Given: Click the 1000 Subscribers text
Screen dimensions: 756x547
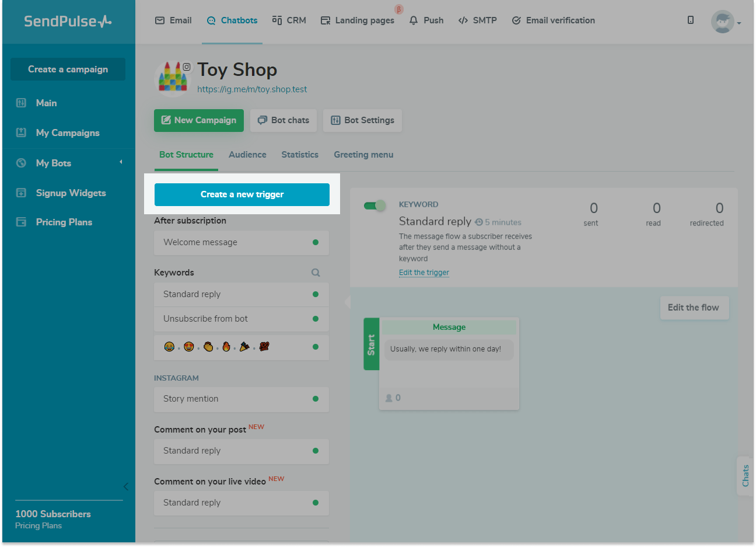Looking at the screenshot, I should coord(53,514).
